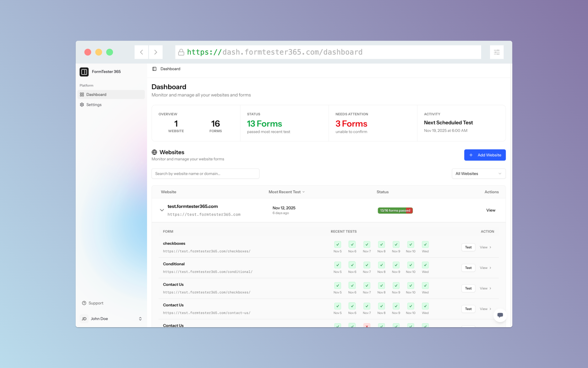Select Dashboard in the sidebar menu
The image size is (588, 368).
(96, 95)
